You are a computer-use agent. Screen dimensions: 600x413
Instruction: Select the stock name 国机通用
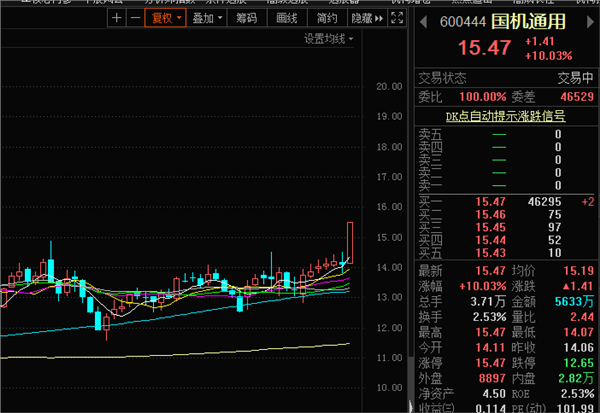(528, 21)
